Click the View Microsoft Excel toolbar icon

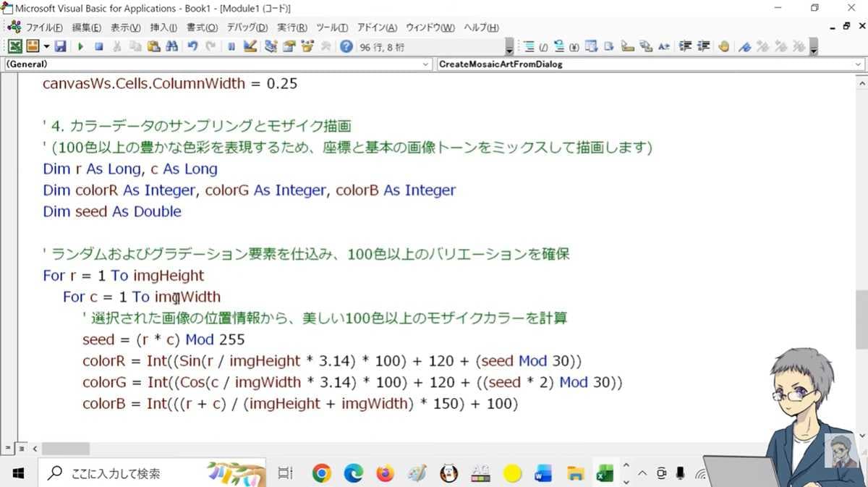click(14, 46)
